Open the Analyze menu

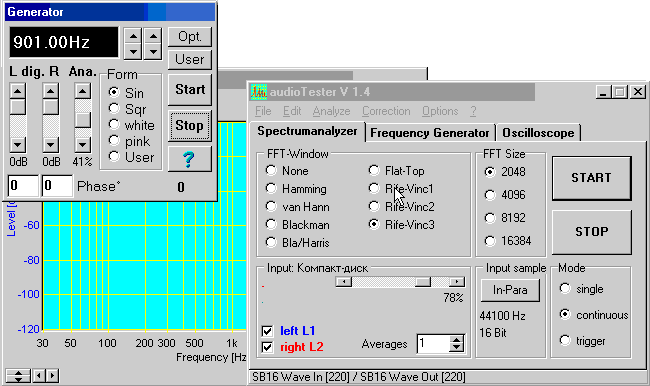331,111
